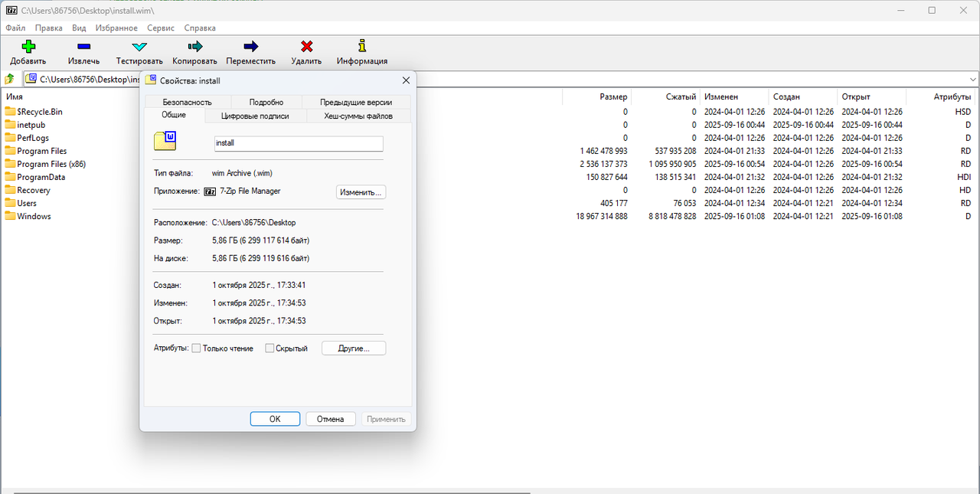This screenshot has height=494, width=980.
Task: Toggle the Только чтение checkbox
Action: point(196,348)
